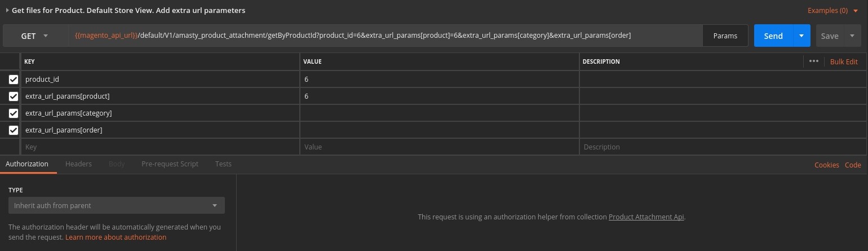Image resolution: width=868 pixels, height=251 pixels.
Task: Click the request URL field
Action: pyautogui.click(x=383, y=36)
